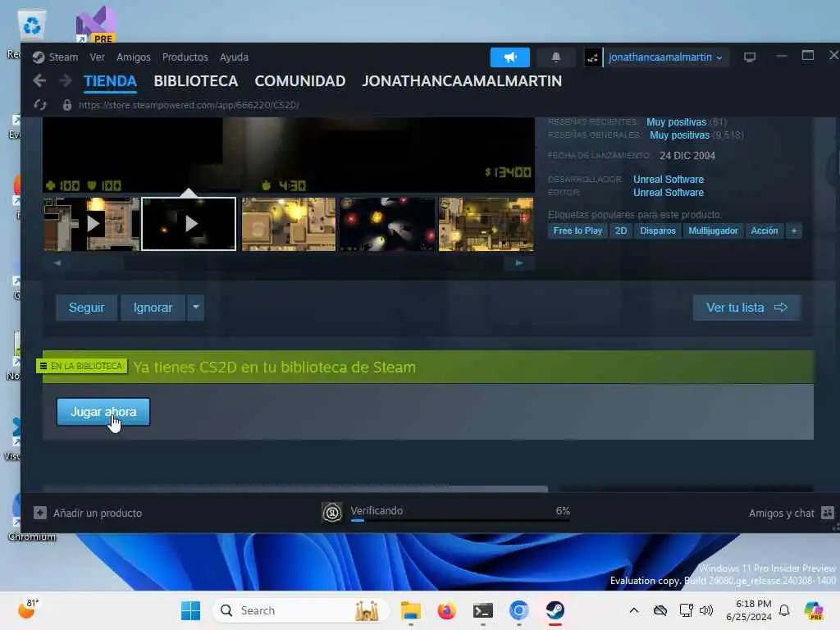Viewport: 840px width, 630px height.
Task: Select the highlighted dark video thumbnail
Action: 189,224
